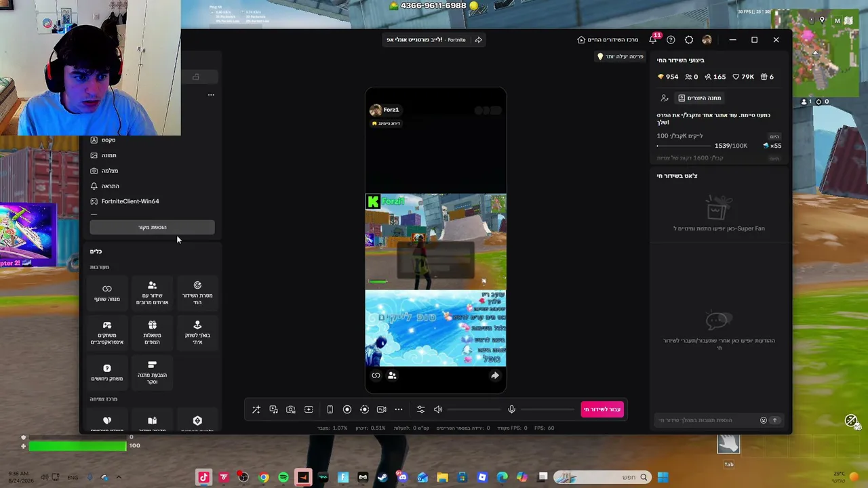The height and width of the screenshot is (488, 868).
Task: Click the Fortnite gameplay in the stream preview
Action: (435, 242)
